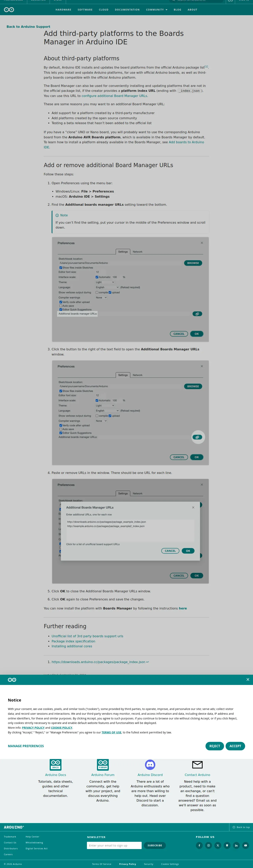
Task: Open unofficial 3rd party boards list link
Action: coord(87,636)
